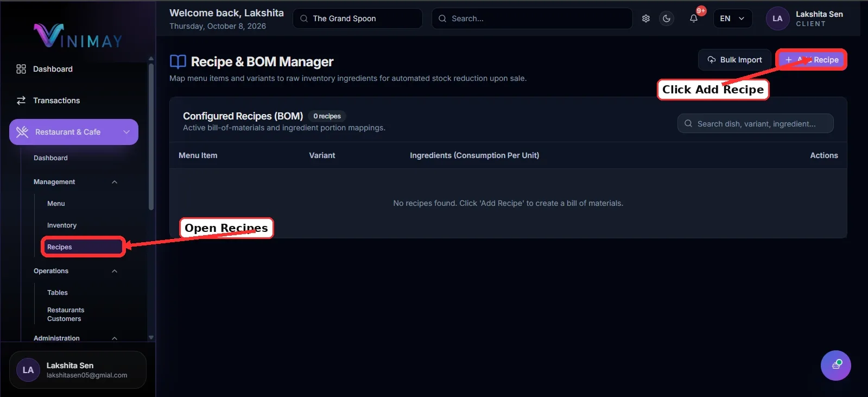This screenshot has width=868, height=397.
Task: Click the Restaurant & Cafe utensils icon
Action: (x=22, y=132)
